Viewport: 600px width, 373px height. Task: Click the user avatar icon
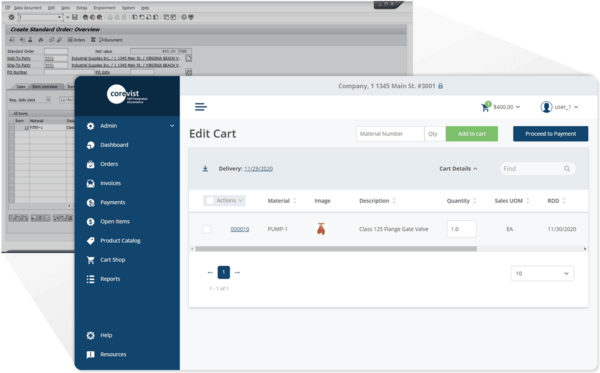(x=546, y=107)
